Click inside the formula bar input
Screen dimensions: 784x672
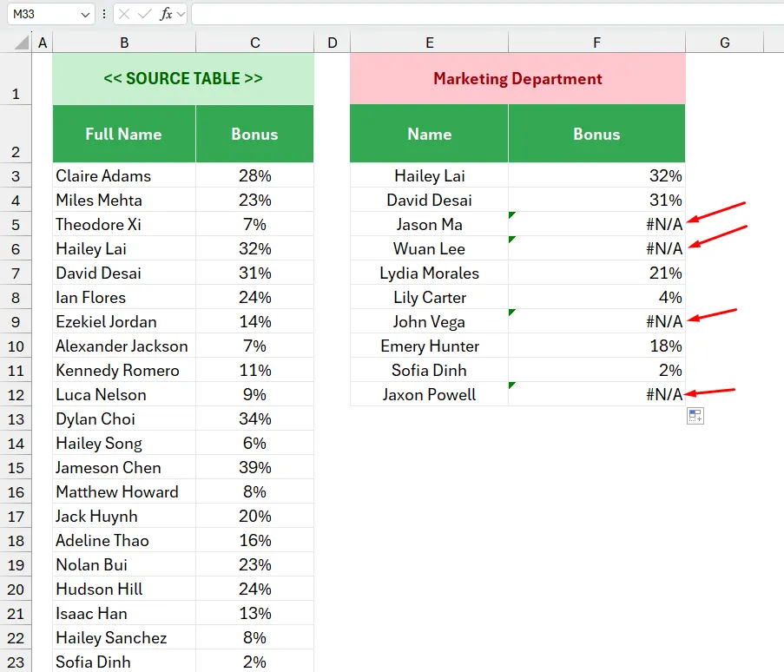point(486,14)
